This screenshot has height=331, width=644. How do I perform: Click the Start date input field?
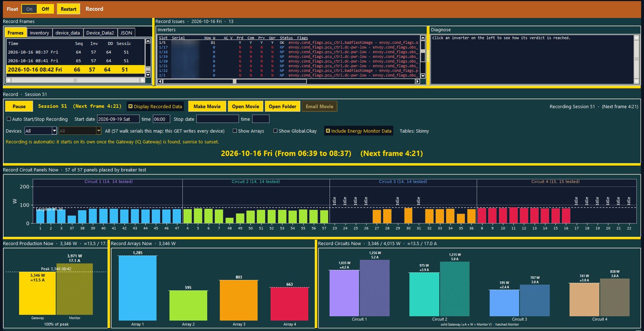coord(118,119)
